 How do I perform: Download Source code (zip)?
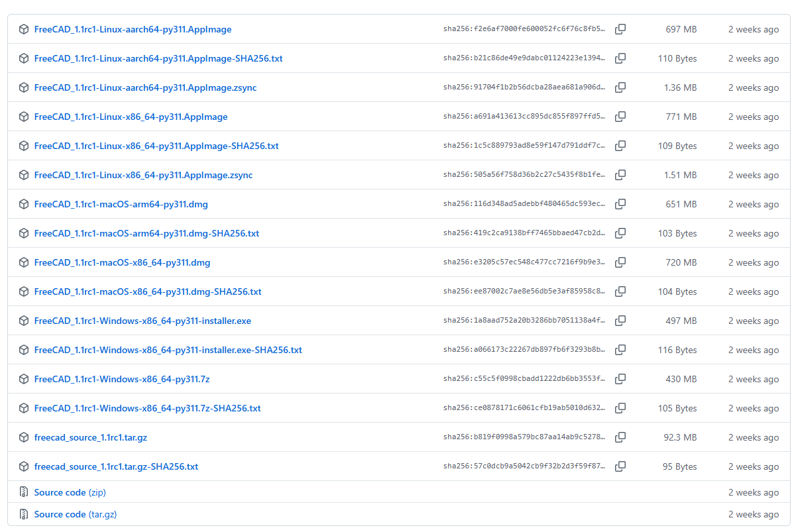coord(70,492)
